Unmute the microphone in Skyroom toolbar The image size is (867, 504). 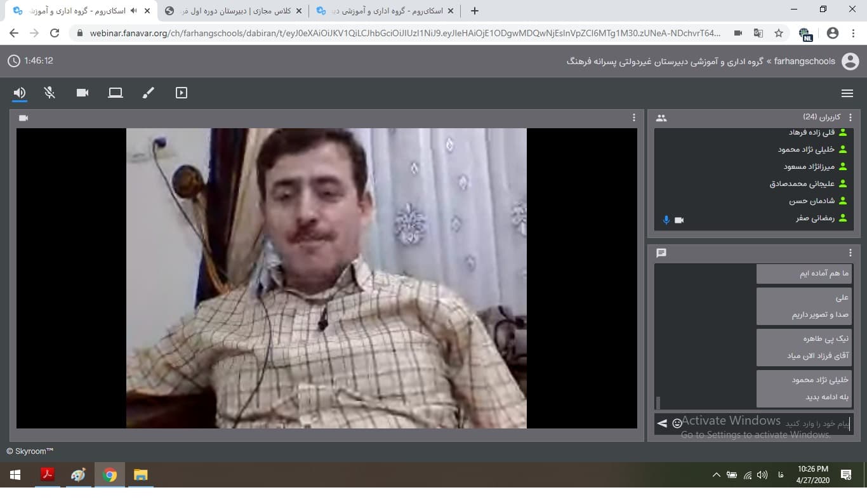[50, 93]
